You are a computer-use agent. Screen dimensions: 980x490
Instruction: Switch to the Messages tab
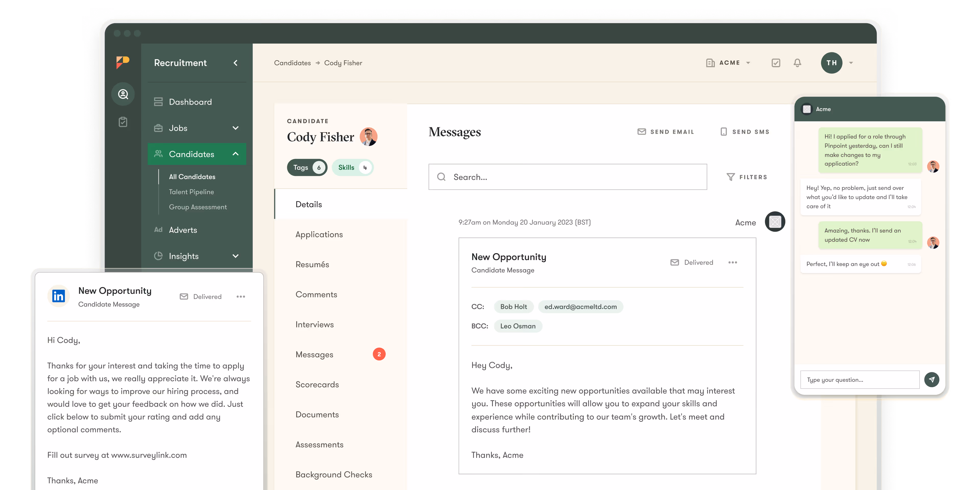point(340,354)
